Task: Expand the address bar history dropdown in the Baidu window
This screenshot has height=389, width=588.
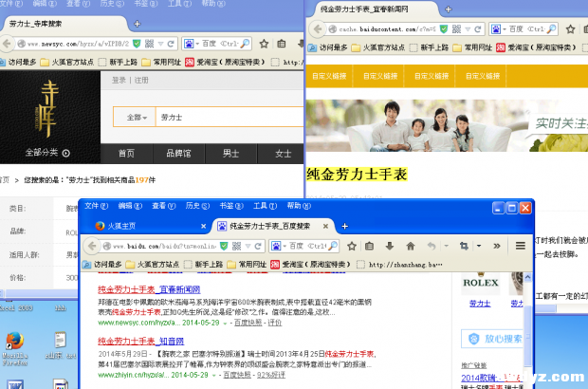Action: (248, 246)
